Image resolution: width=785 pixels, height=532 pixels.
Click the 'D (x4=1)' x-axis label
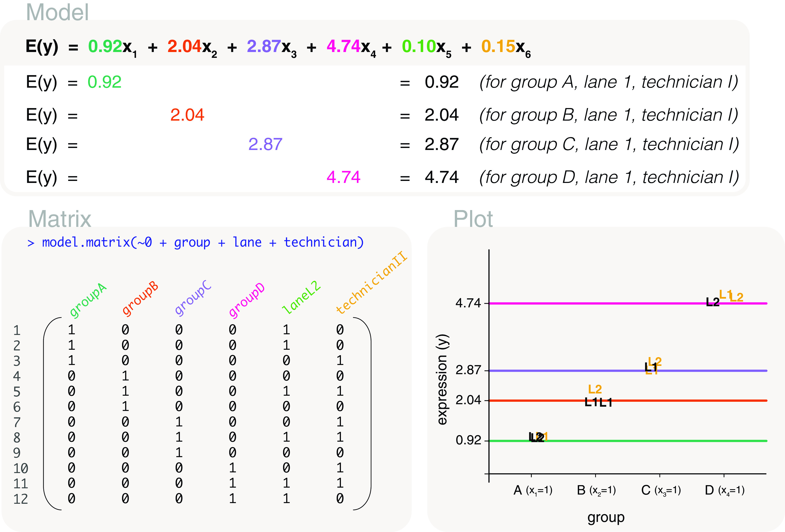tap(725, 490)
